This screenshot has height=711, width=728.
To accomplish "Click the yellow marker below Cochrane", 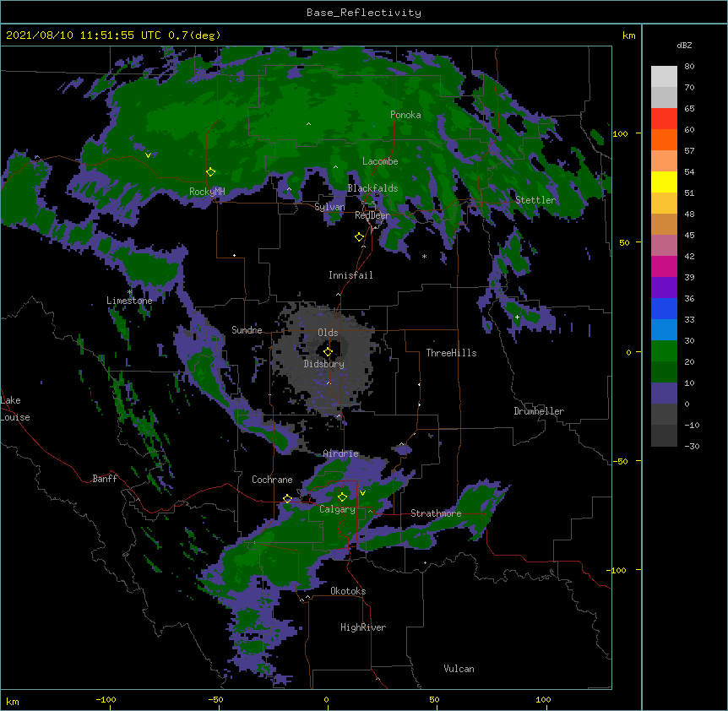I will pyautogui.click(x=287, y=499).
